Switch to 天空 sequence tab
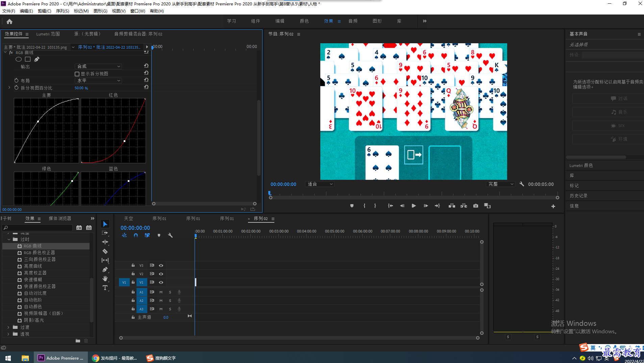Viewport: 644px width, 363px height. 128,218
